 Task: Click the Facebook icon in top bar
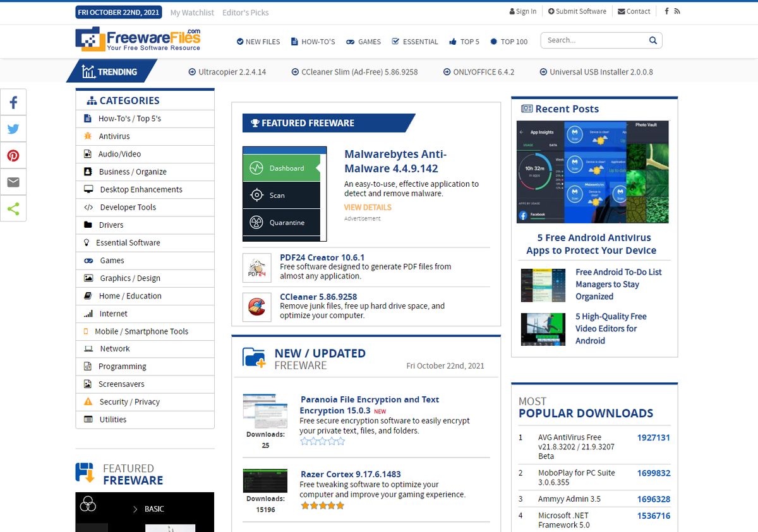pyautogui.click(x=666, y=11)
